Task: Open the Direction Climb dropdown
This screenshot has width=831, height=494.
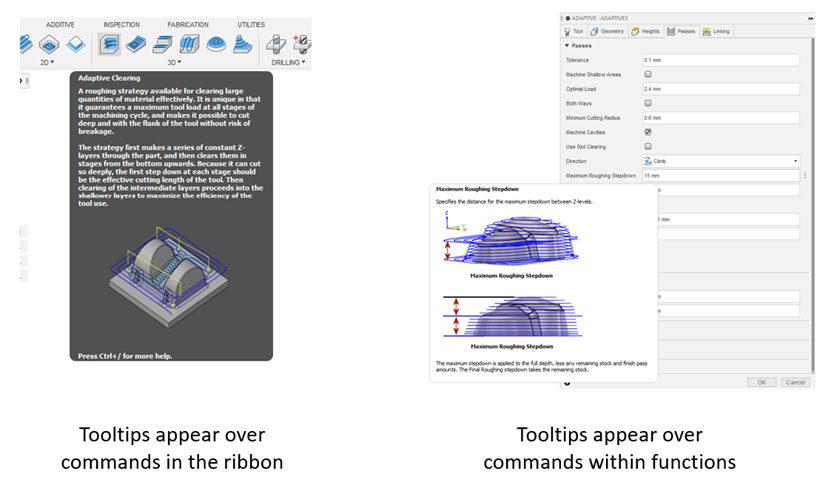Action: click(x=721, y=161)
